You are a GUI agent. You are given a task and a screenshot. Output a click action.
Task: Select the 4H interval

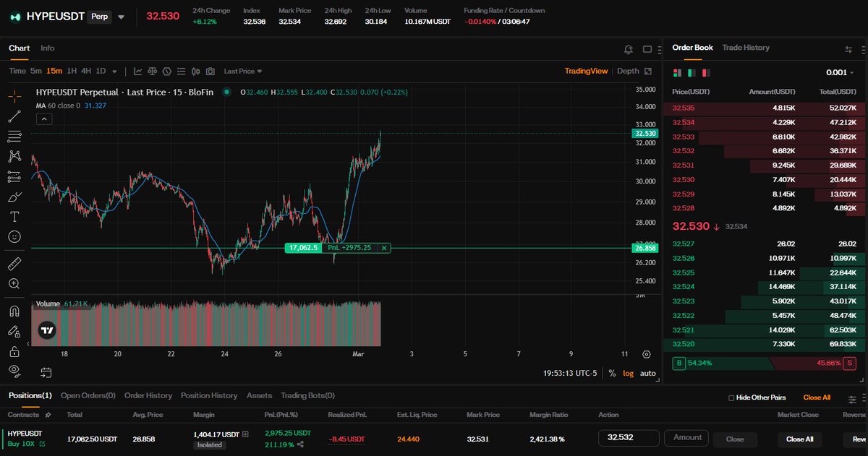point(86,71)
